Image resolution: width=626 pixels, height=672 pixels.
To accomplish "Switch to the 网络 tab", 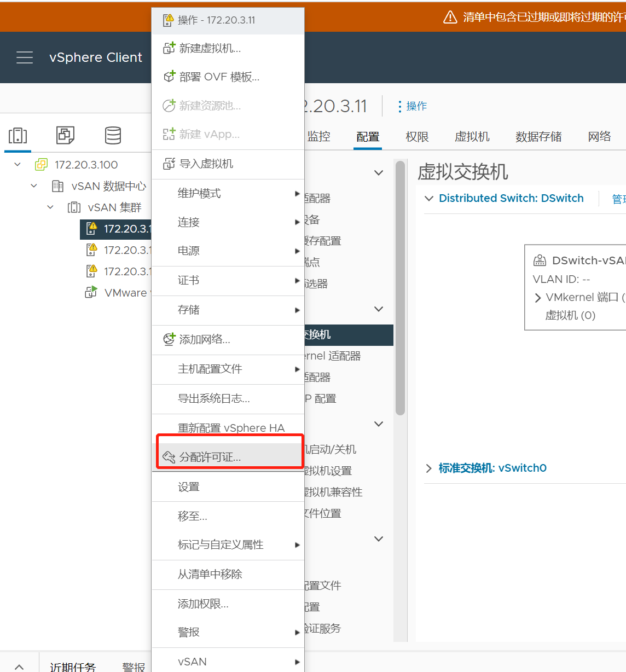I will point(599,137).
